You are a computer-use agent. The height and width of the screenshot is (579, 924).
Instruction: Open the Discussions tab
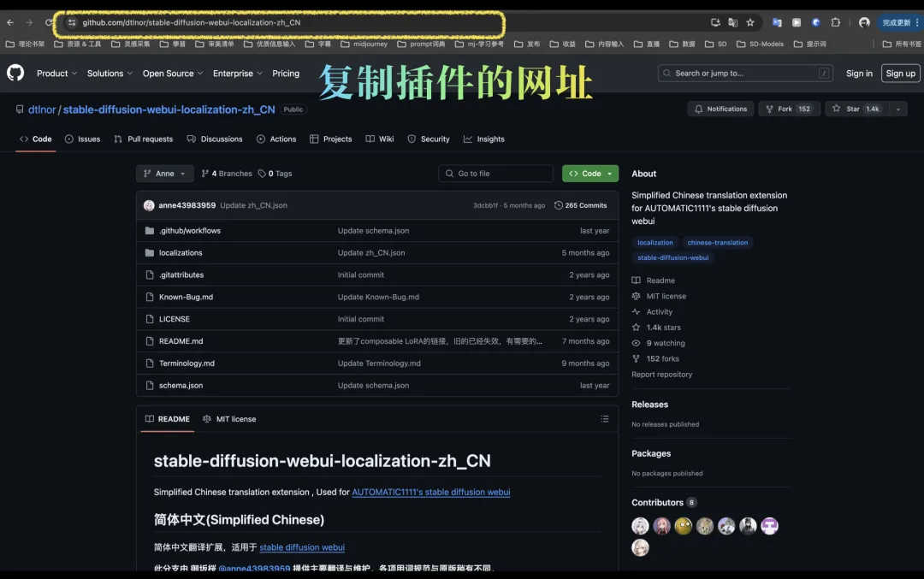(215, 139)
